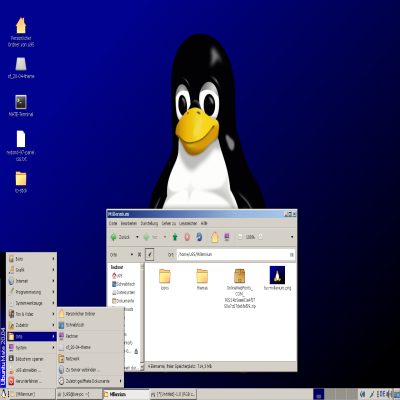Click the Tux start menu button in panel
Image resolution: width=400 pixels, height=400 pixels.
point(4,394)
